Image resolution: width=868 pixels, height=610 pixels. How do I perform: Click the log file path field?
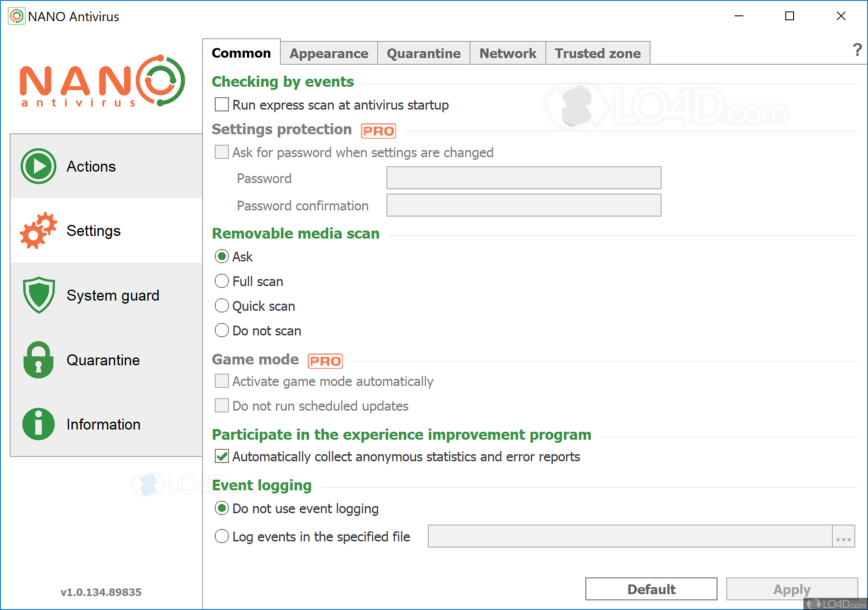click(630, 536)
